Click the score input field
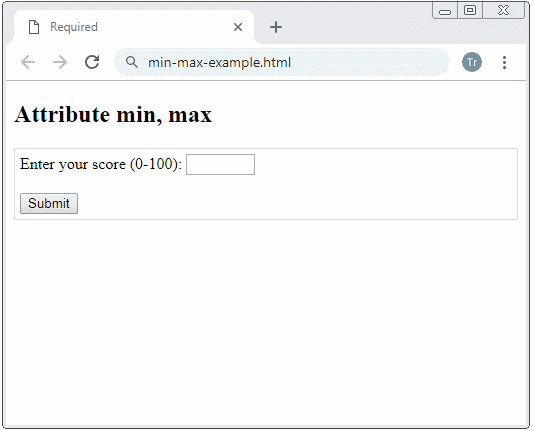The image size is (534, 431). pos(220,164)
